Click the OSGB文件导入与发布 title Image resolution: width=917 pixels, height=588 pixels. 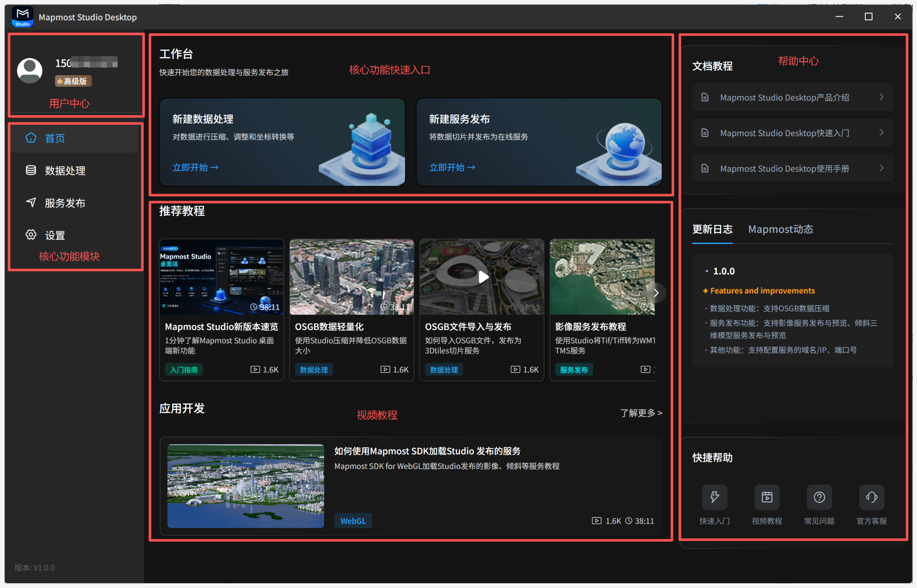(x=468, y=326)
